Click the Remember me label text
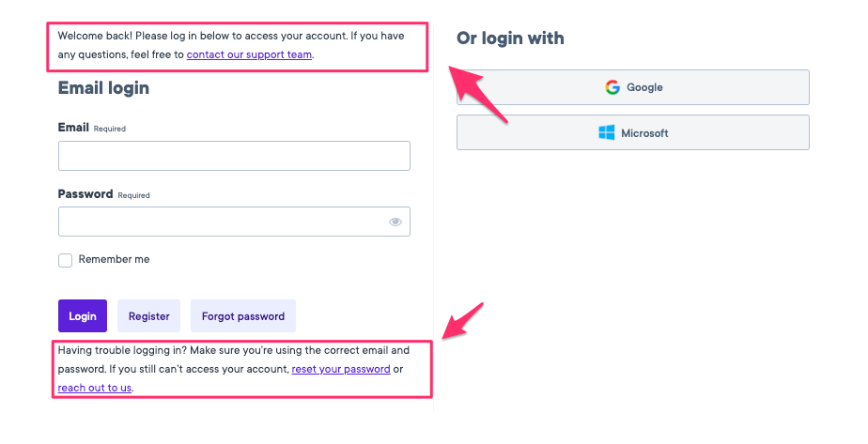 (x=114, y=259)
